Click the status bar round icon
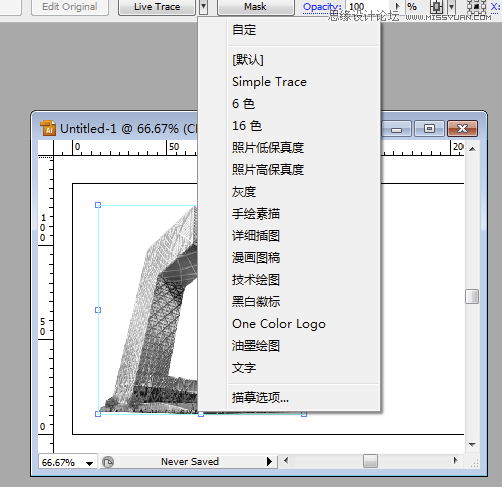 (x=108, y=462)
